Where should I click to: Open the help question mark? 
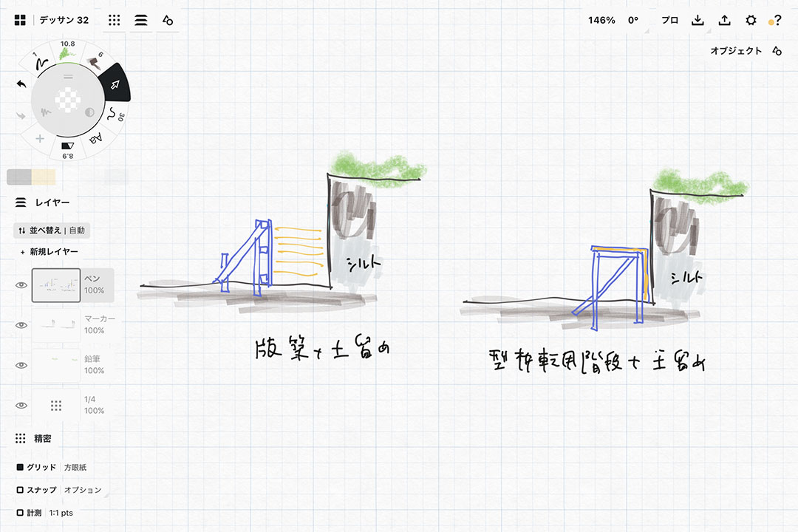tap(777, 20)
